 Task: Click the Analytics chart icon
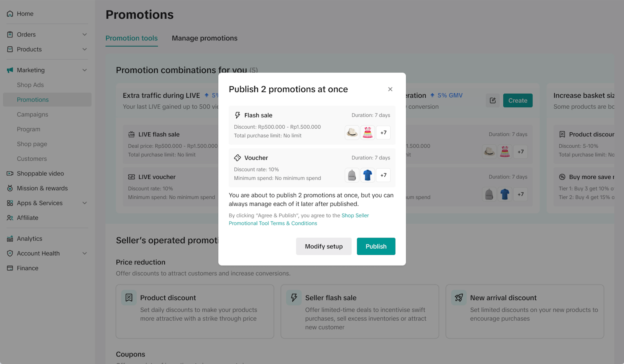point(10,238)
